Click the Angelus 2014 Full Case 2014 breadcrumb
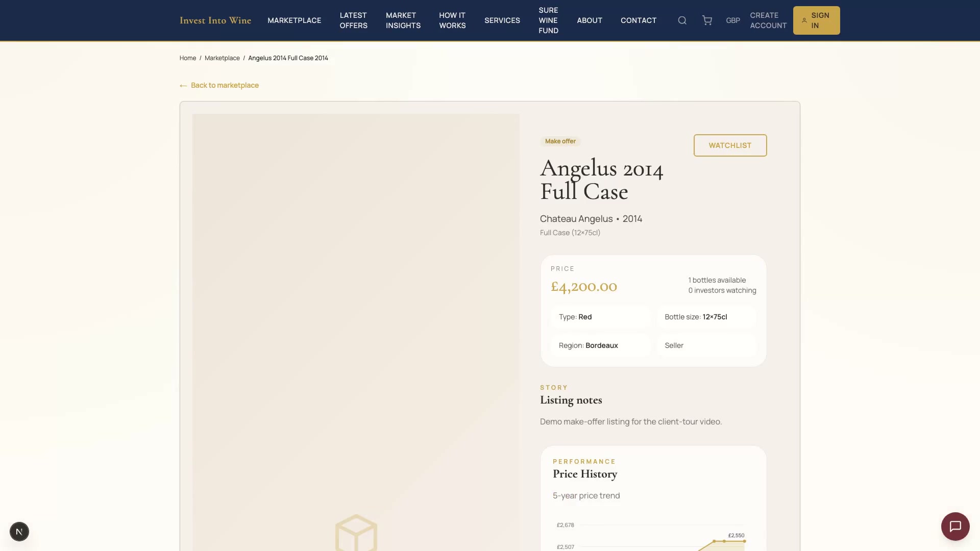The width and height of the screenshot is (980, 551). 288,58
